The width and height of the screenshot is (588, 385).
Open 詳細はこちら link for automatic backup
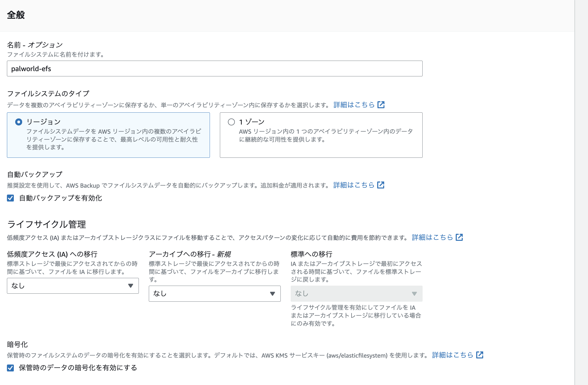click(354, 185)
